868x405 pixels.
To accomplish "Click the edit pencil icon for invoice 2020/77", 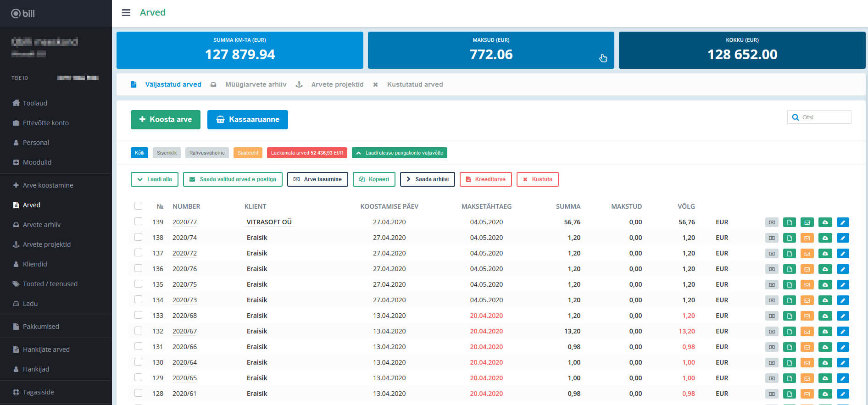I will 843,222.
